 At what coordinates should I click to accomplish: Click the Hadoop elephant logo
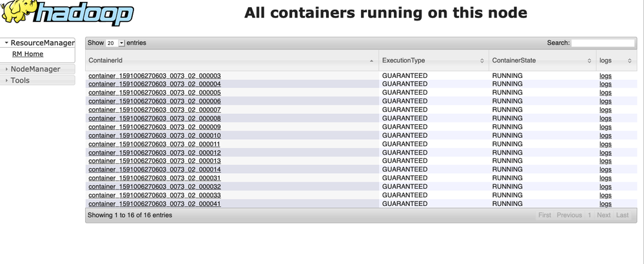click(68, 12)
